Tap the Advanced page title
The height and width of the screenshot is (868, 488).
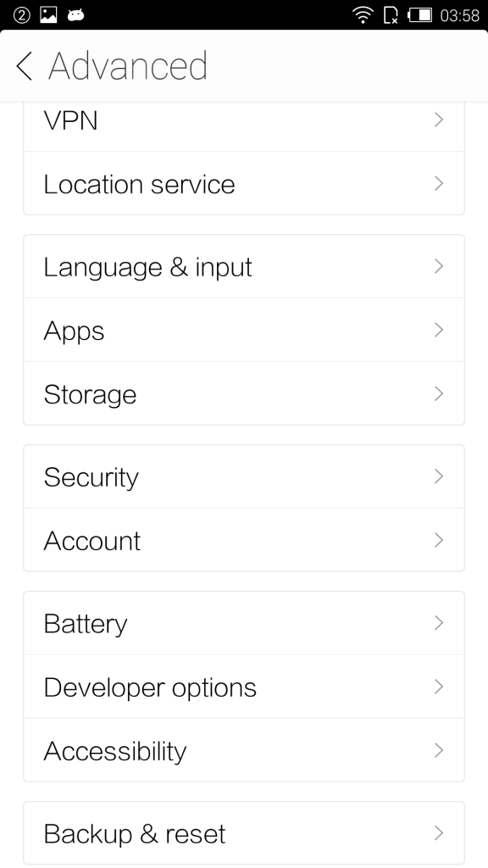click(128, 66)
